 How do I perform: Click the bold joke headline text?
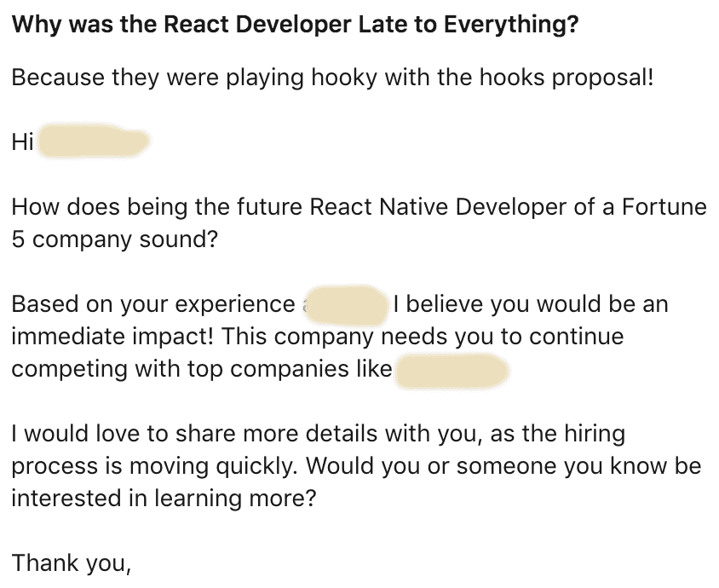[x=295, y=25]
